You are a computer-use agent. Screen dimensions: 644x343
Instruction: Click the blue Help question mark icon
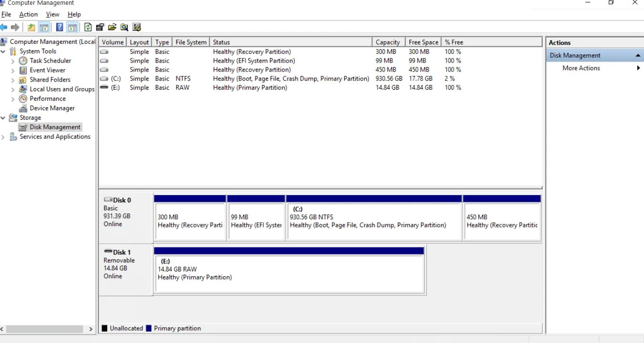point(60,27)
